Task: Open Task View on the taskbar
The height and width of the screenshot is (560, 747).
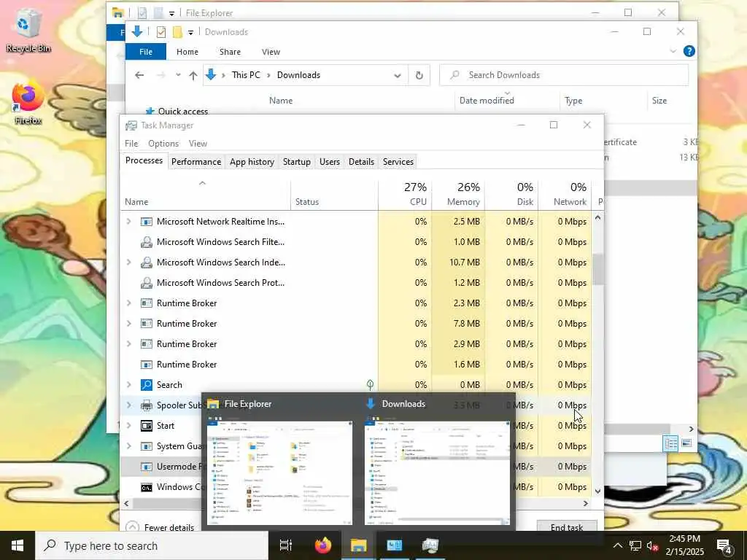Action: click(x=286, y=545)
